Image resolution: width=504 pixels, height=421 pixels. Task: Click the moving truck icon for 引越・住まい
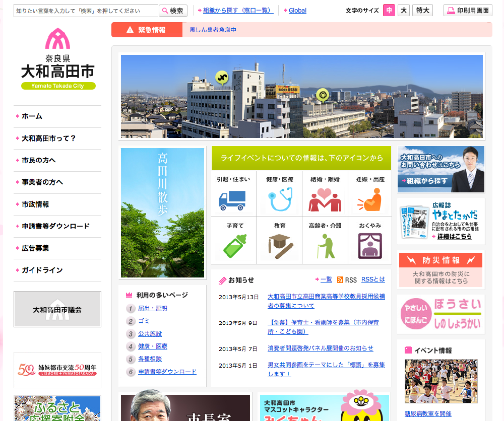(233, 199)
